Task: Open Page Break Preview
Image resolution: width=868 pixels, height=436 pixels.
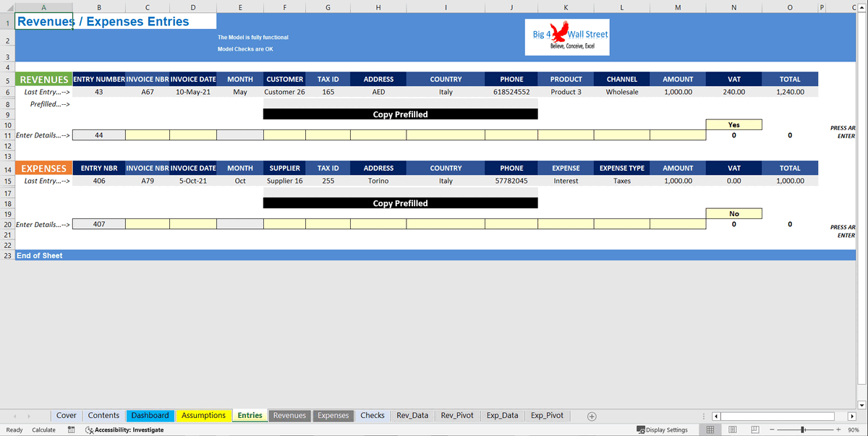Action: (755, 429)
